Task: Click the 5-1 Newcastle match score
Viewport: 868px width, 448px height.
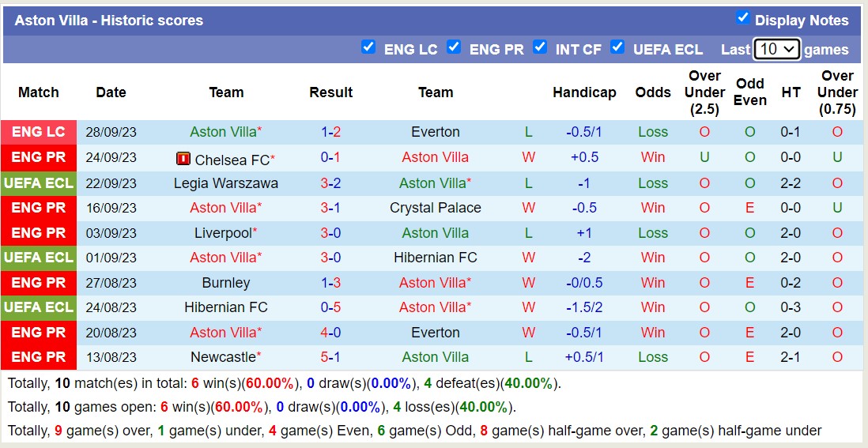Action: click(330, 357)
